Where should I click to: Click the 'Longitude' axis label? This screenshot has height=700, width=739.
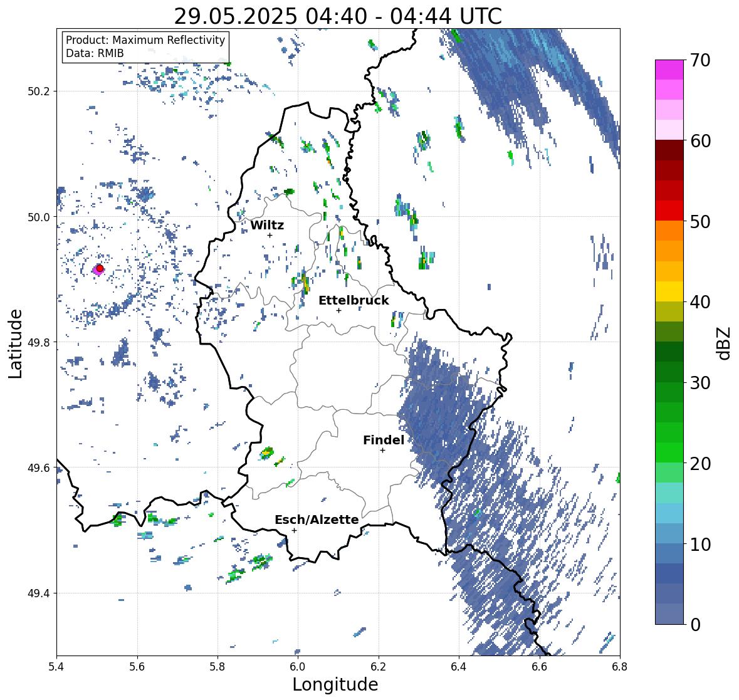(335, 684)
